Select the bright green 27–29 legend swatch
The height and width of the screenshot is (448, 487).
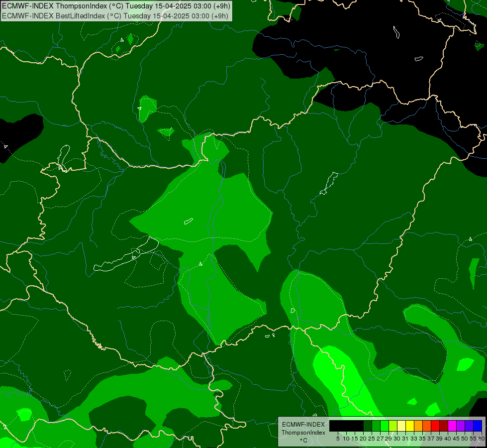(385, 426)
